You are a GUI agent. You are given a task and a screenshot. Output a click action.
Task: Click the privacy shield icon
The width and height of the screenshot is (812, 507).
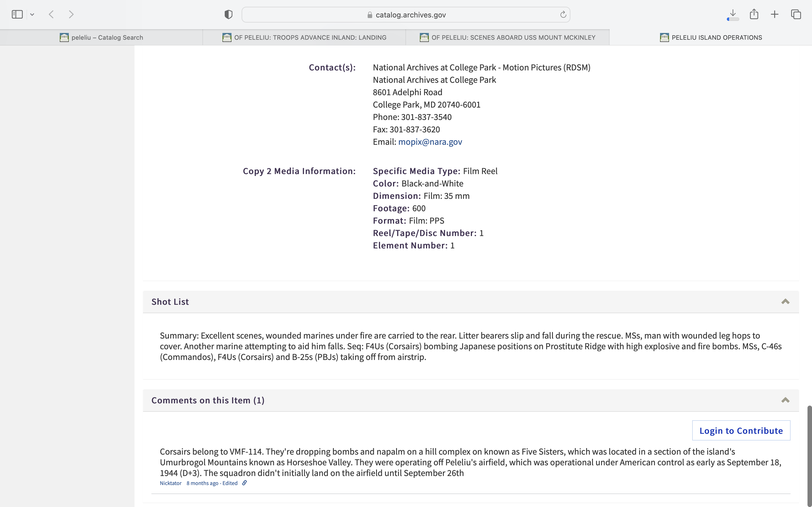pos(228,14)
